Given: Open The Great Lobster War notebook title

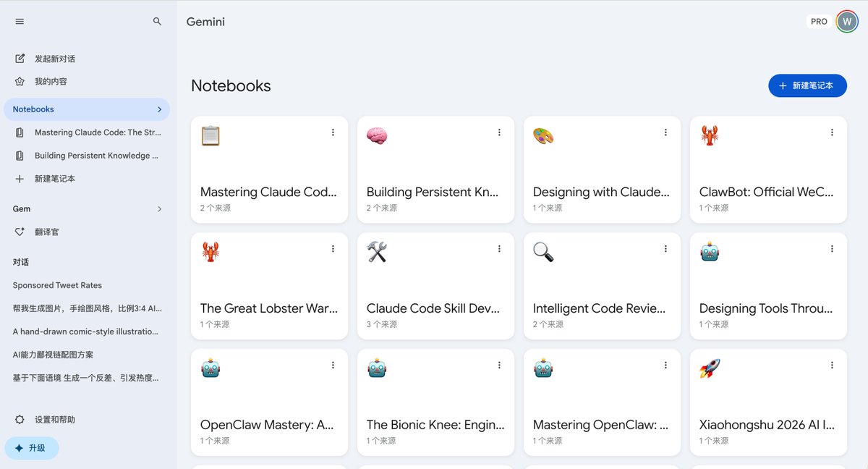Looking at the screenshot, I should (269, 308).
